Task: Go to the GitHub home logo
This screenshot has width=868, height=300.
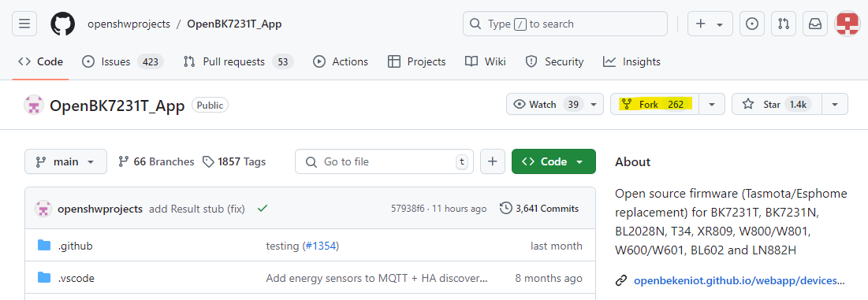Action: [x=62, y=24]
